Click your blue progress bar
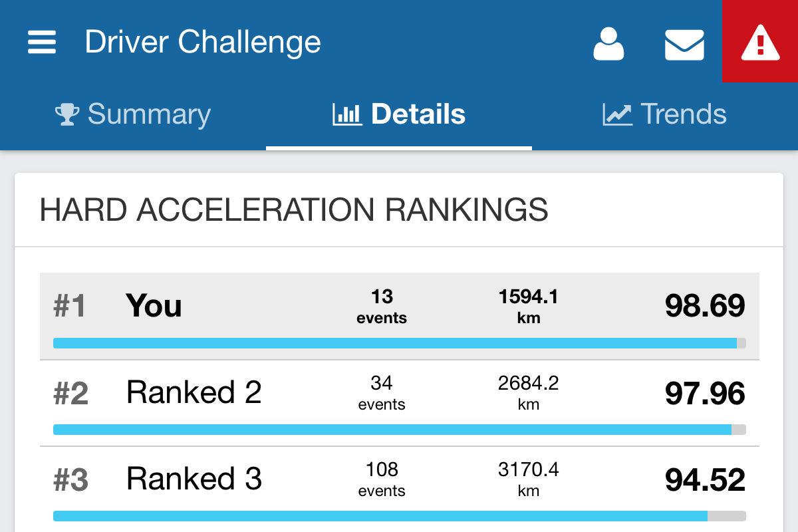The height and width of the screenshot is (532, 798). pos(399,343)
